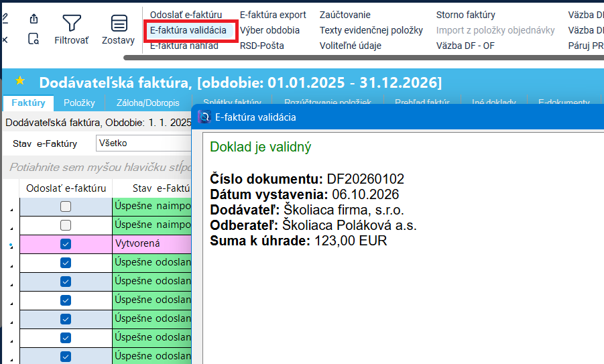The height and width of the screenshot is (364, 604).
Task: Click the first Úspešne naimpo status cell
Action: pyautogui.click(x=152, y=206)
